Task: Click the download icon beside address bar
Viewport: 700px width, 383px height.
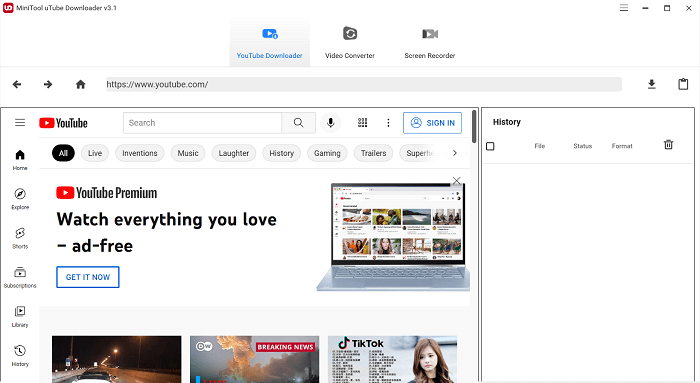Action: [652, 84]
